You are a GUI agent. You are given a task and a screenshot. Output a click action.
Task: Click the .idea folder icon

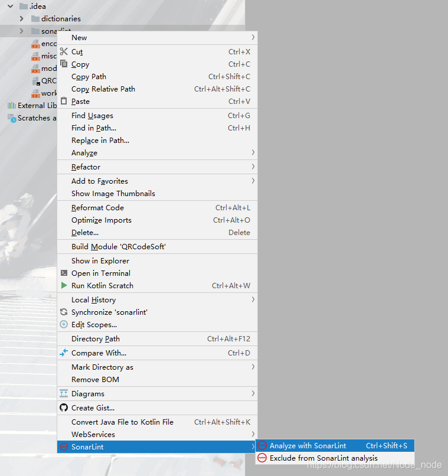click(24, 6)
